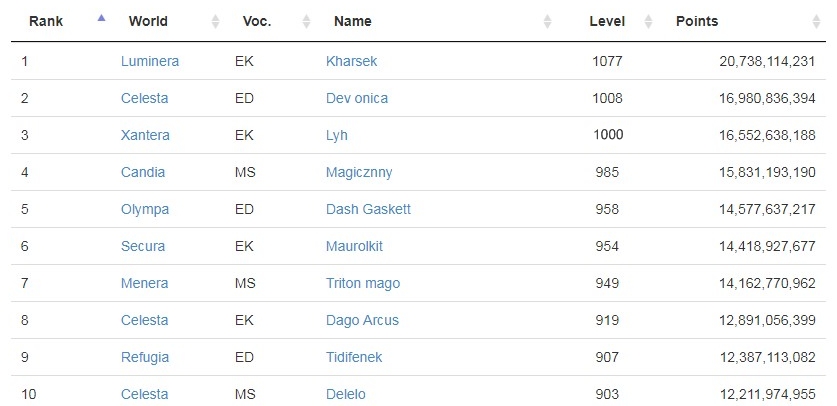
Task: Visit the Olympa world link
Action: click(144, 209)
